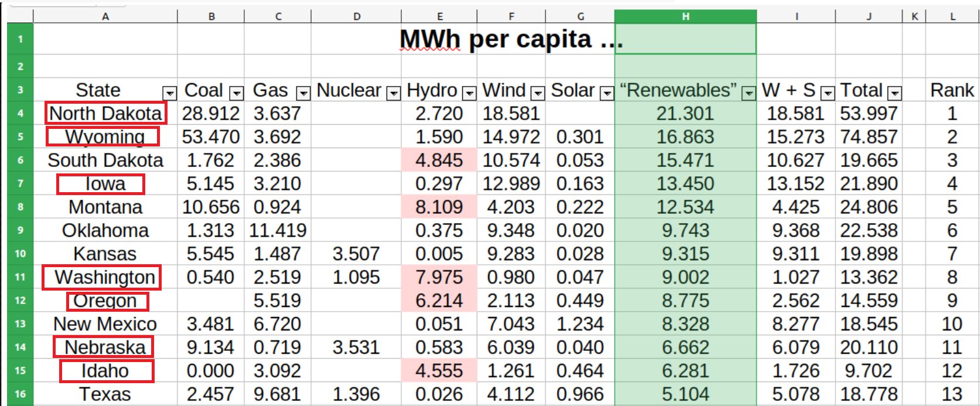Open the Gas column filter arrow

point(303,93)
